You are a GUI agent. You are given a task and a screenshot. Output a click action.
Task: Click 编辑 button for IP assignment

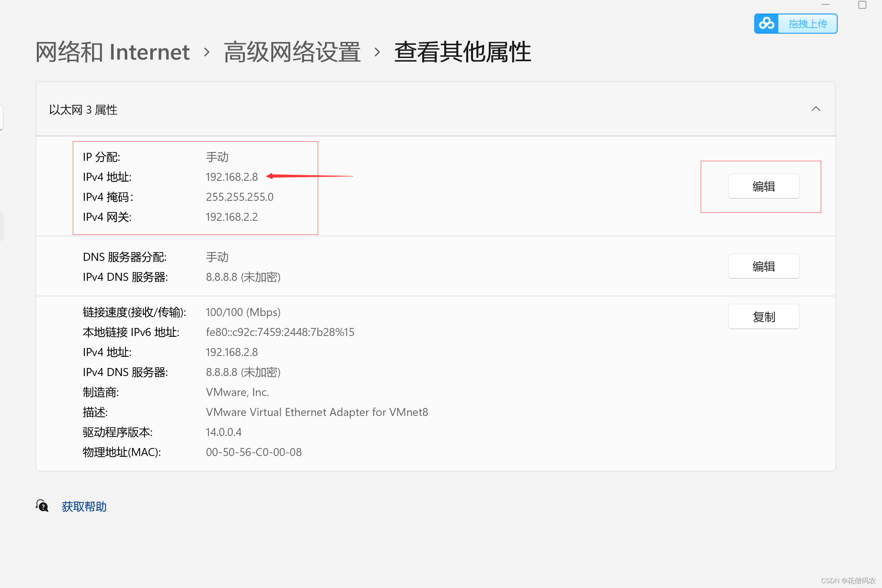764,186
